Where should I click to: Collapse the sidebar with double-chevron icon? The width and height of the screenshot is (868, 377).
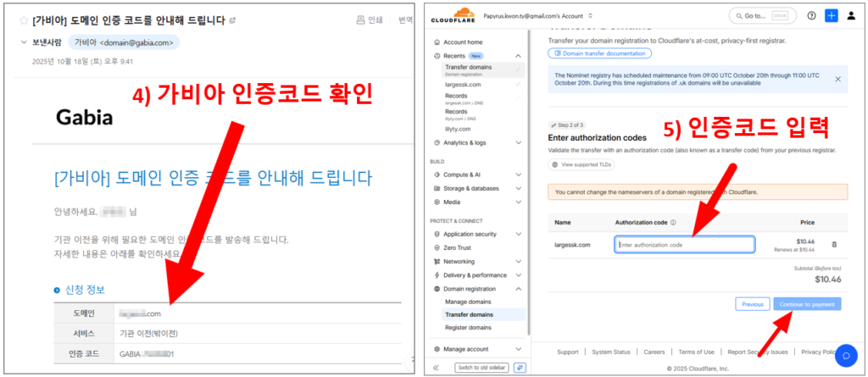[x=437, y=368]
